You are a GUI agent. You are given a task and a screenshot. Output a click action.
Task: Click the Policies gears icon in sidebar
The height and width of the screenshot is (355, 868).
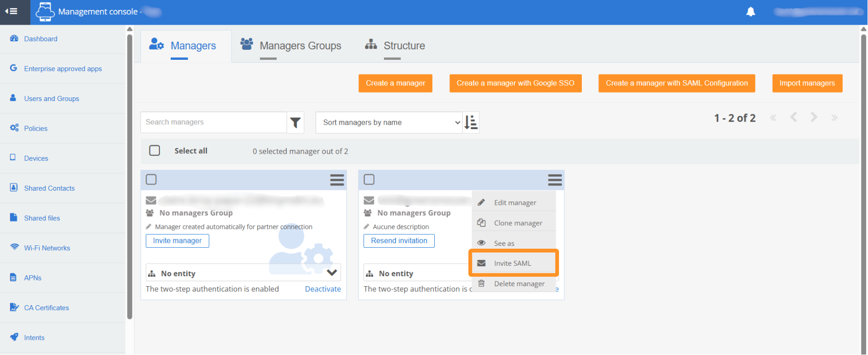tap(14, 128)
